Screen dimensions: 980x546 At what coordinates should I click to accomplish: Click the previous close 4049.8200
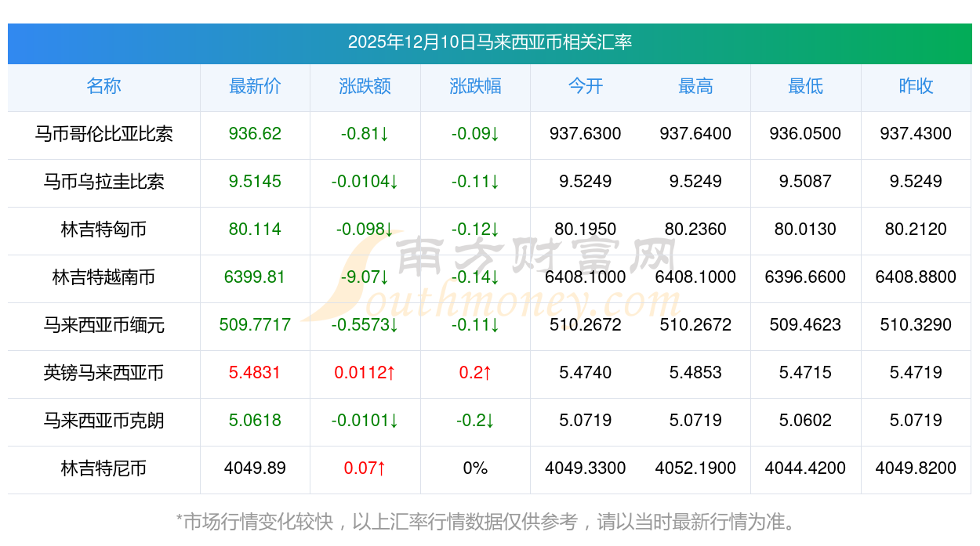[916, 468]
